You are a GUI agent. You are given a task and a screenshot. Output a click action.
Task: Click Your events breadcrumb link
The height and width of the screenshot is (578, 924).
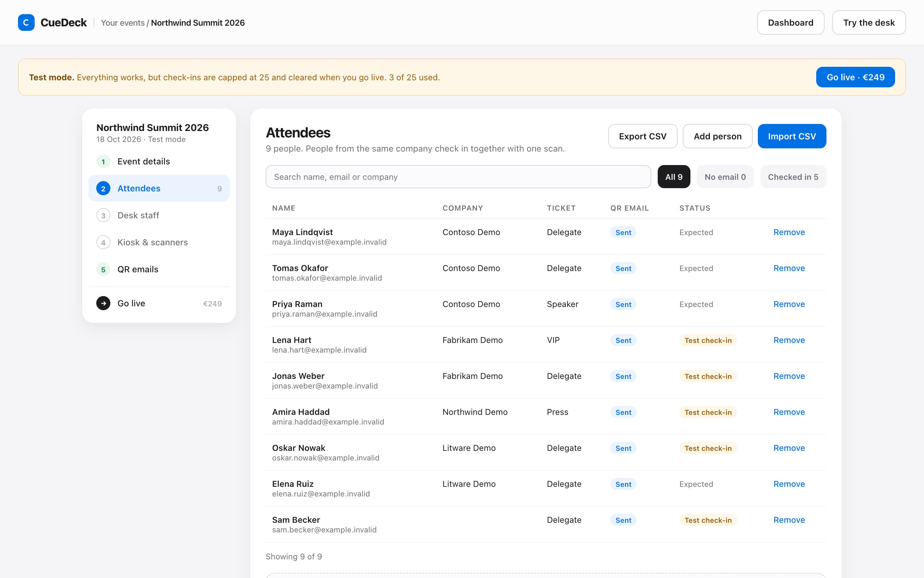(123, 22)
